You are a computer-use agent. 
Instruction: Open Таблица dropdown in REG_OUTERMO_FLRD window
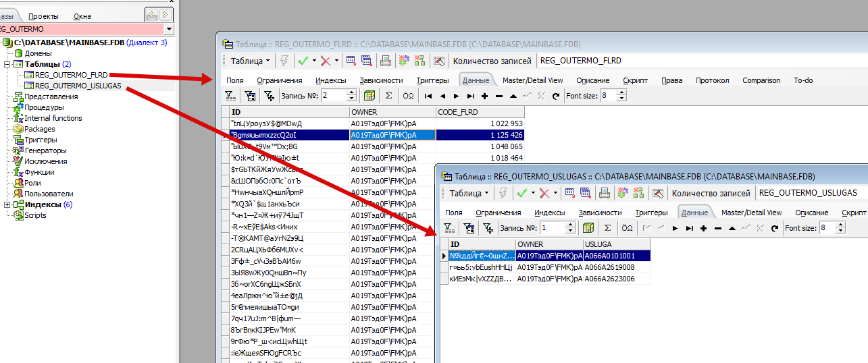click(250, 61)
